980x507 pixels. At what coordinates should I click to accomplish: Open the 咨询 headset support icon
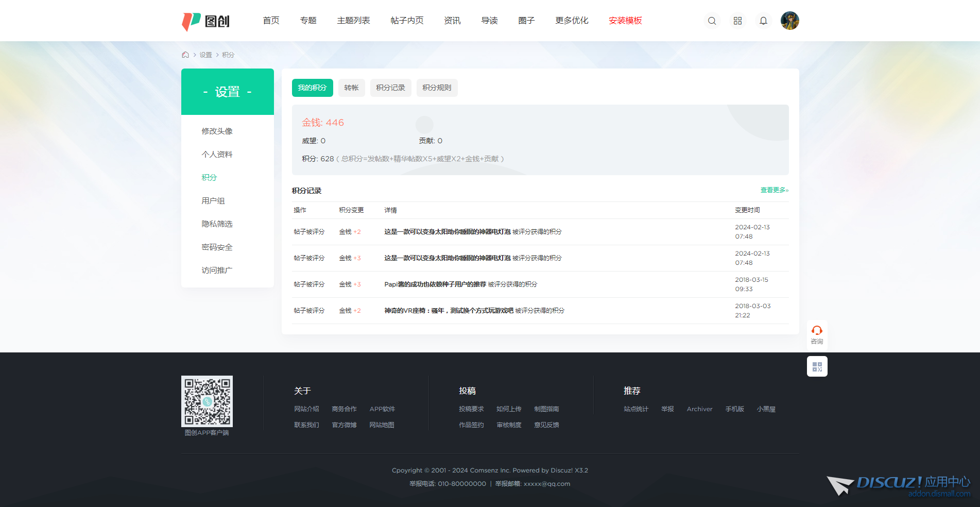click(817, 334)
